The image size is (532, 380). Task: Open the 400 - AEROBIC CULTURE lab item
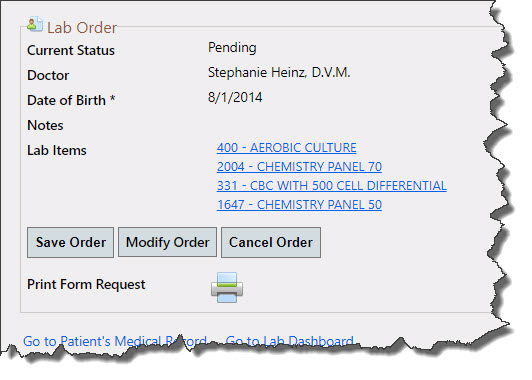click(x=287, y=148)
